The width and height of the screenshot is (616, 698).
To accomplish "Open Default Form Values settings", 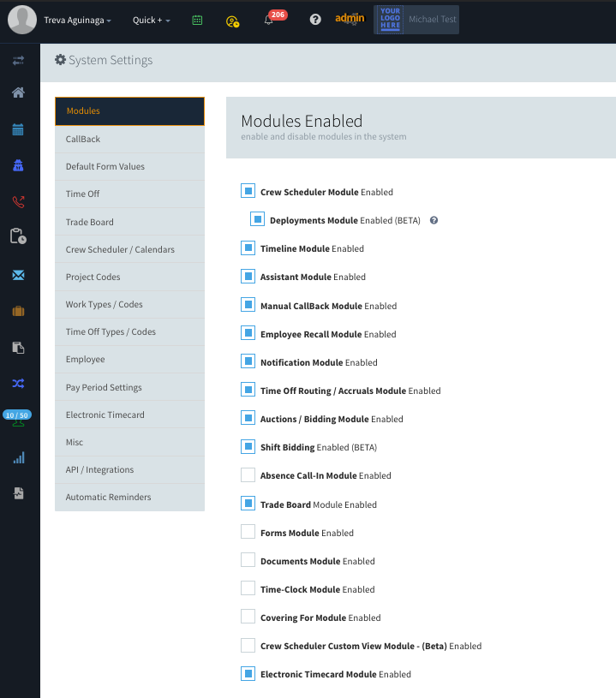I will (129, 166).
